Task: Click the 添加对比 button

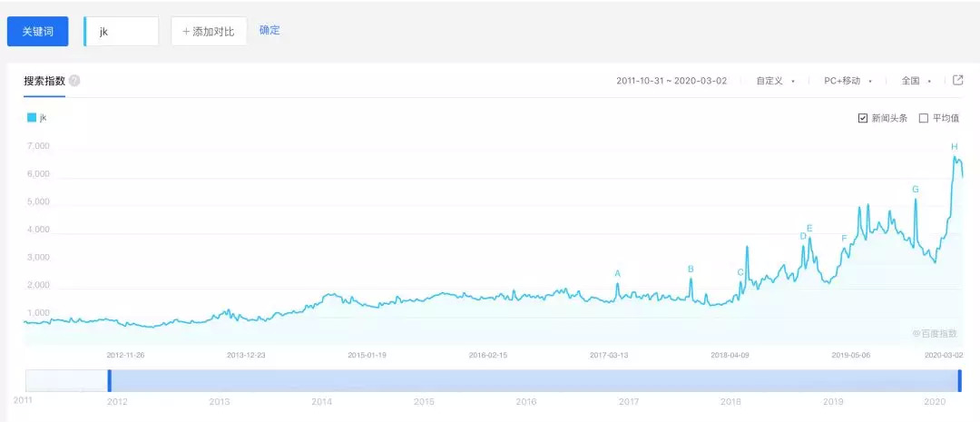Action: coord(209,31)
